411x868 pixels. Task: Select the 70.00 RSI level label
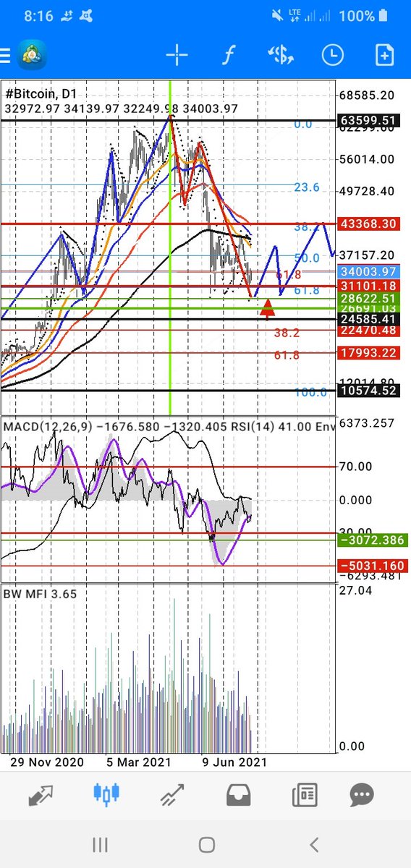(x=356, y=467)
